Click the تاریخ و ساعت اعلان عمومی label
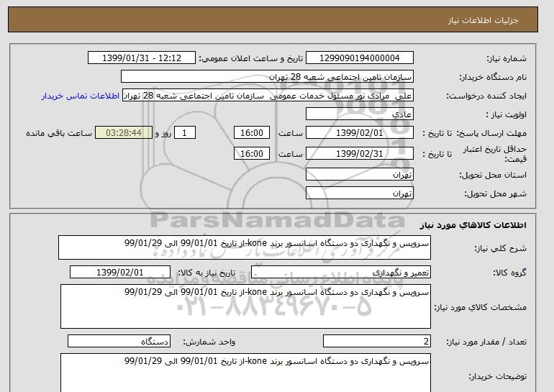Image resolution: width=554 pixels, height=392 pixels. pos(251,59)
